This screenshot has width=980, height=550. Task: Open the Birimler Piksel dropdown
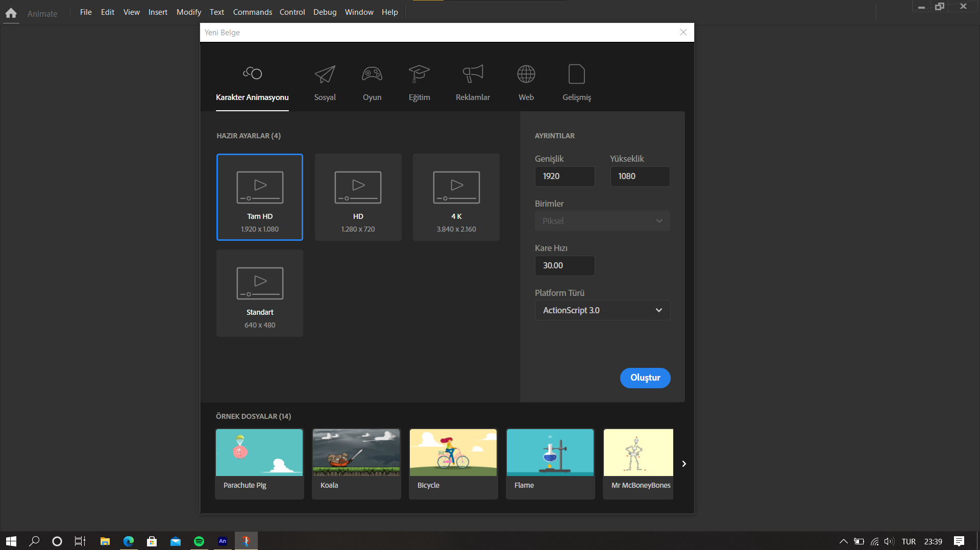(602, 221)
